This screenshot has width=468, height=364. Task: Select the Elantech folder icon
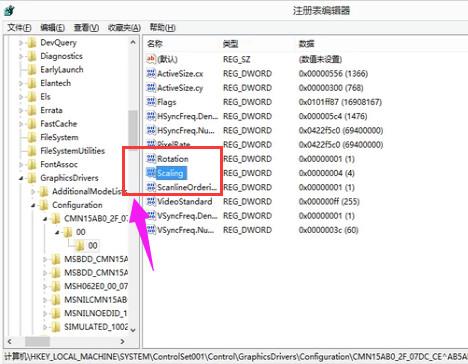tap(32, 83)
